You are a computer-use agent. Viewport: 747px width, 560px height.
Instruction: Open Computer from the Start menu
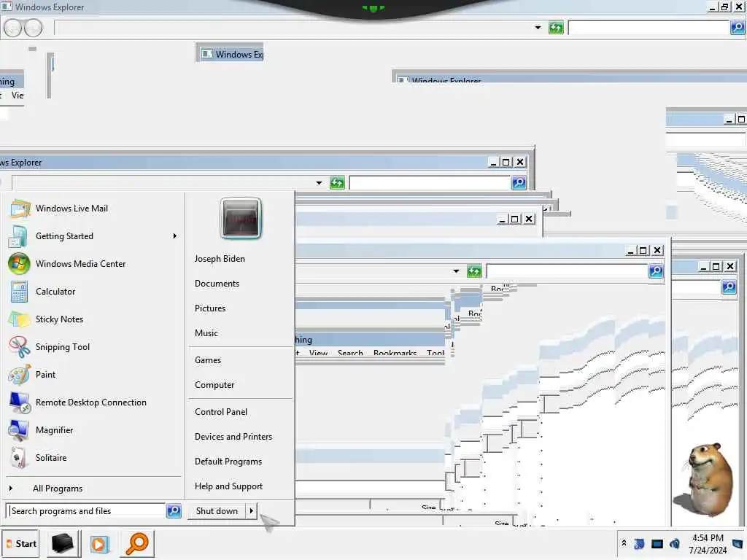[214, 385]
